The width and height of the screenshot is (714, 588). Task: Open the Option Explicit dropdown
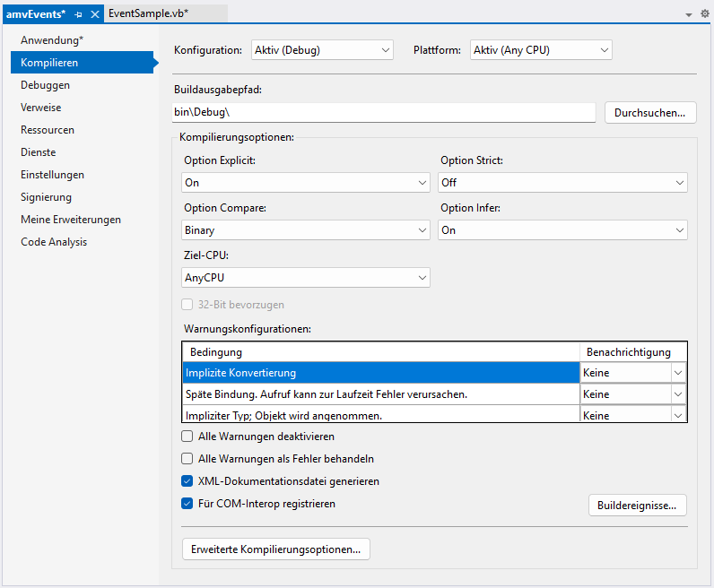click(306, 183)
